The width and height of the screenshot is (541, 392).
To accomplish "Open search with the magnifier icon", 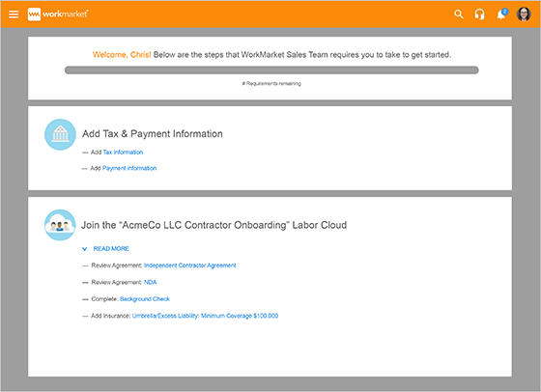I will [459, 14].
